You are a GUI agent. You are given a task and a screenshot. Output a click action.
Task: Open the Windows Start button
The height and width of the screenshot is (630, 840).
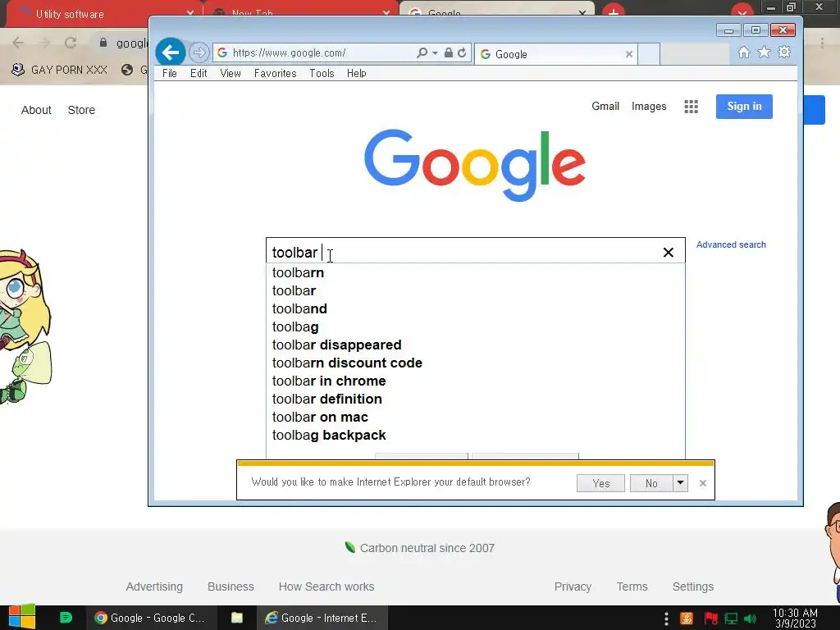pos(22,618)
